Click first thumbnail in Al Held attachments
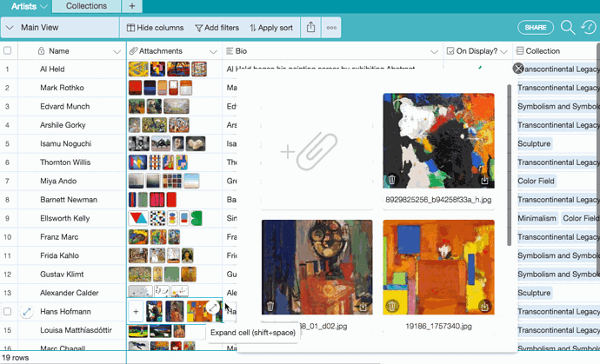This screenshot has width=600, height=364. 138,69
